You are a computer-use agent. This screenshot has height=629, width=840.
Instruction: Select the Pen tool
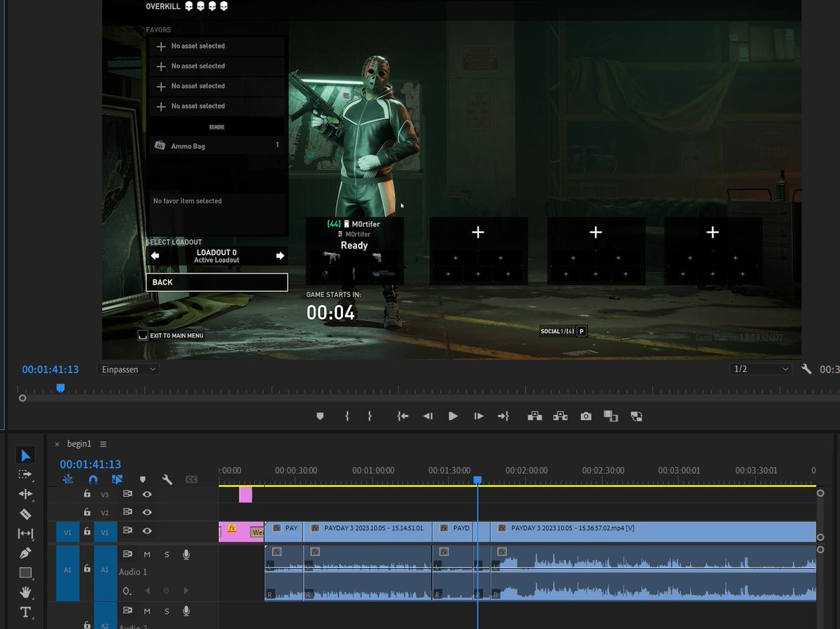[25, 553]
